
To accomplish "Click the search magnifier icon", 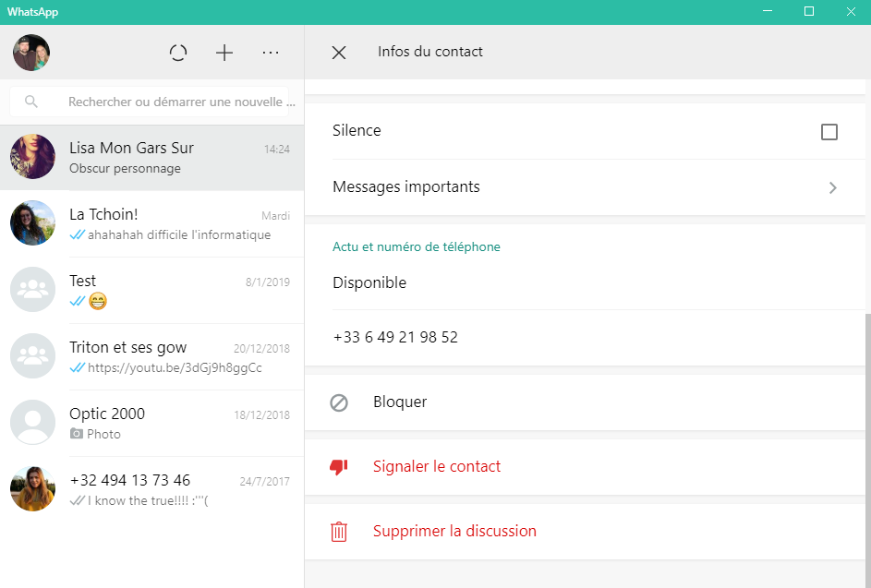I will tap(31, 102).
